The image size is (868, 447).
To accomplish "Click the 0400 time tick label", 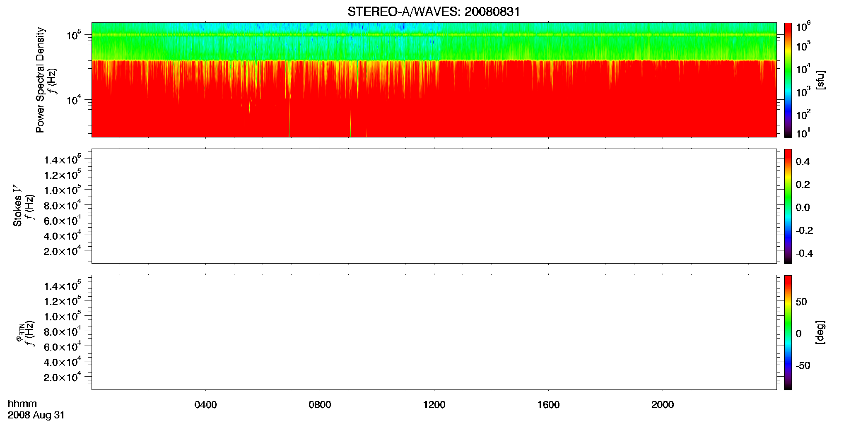I will click(205, 405).
